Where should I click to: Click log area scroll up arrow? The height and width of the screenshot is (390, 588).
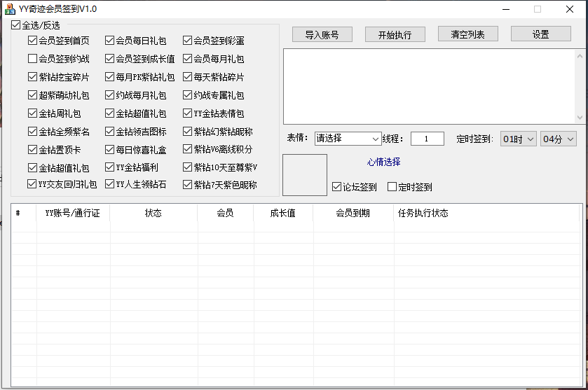[x=580, y=56]
